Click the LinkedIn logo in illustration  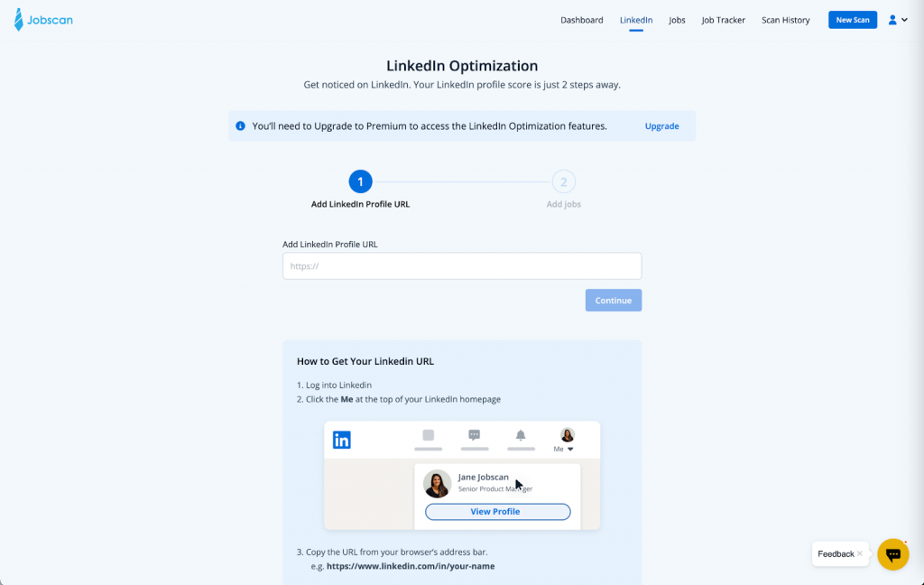tap(342, 440)
